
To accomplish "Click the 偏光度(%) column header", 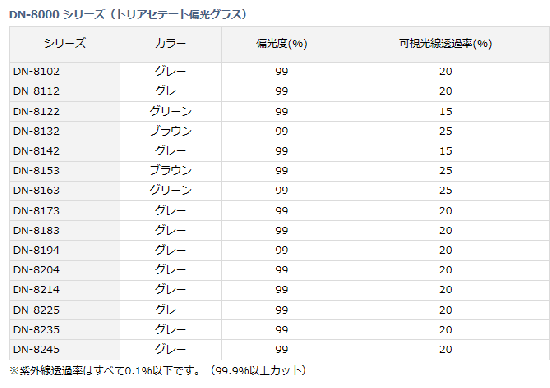I will pos(281,44).
